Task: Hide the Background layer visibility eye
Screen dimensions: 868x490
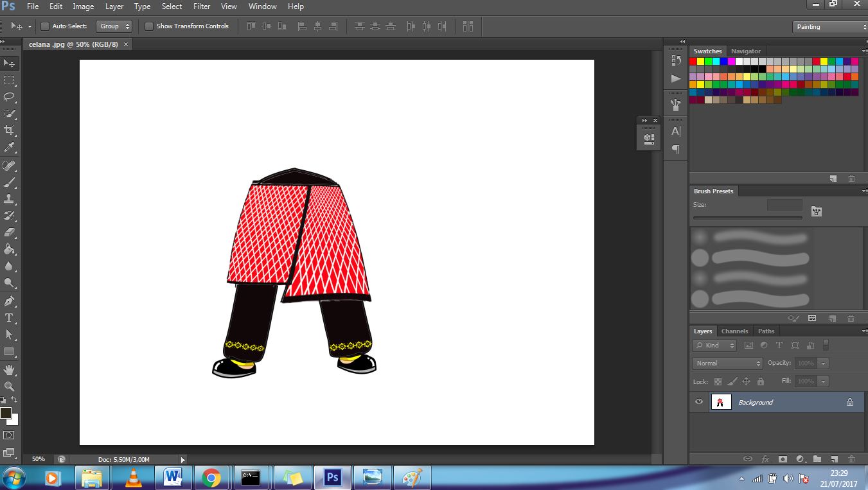Action: pos(699,402)
